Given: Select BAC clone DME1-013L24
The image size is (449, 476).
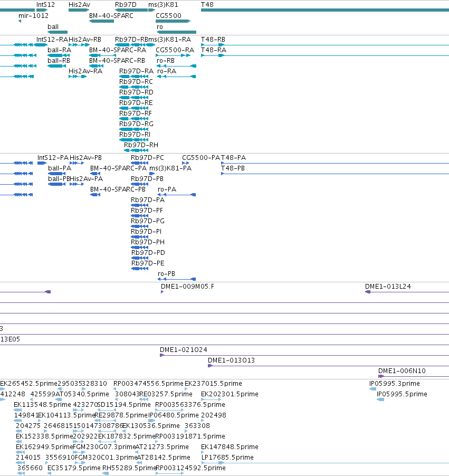Looking at the screenshot, I should pyautogui.click(x=388, y=287).
